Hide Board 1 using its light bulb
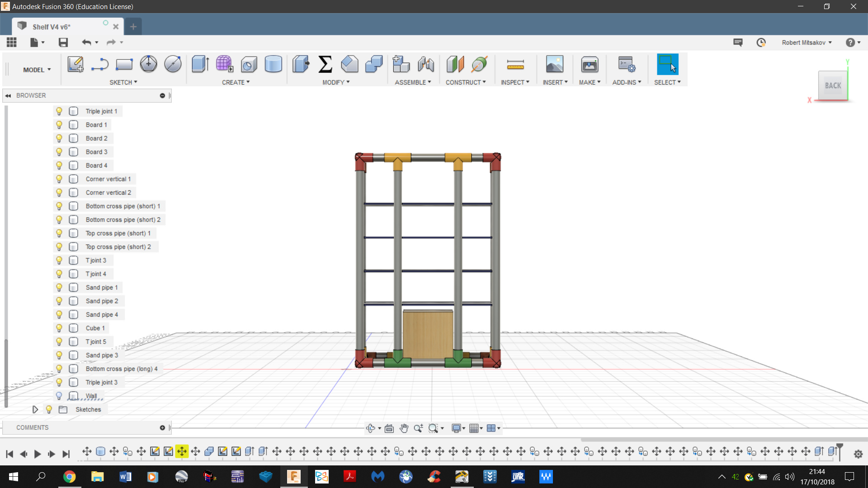Image resolution: width=868 pixels, height=488 pixels. coord(59,125)
